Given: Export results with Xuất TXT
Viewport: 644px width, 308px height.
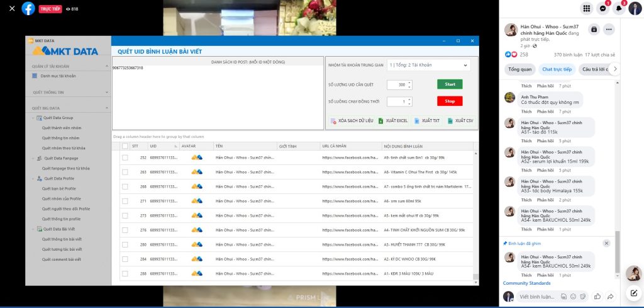Looking at the screenshot, I should [427, 120].
